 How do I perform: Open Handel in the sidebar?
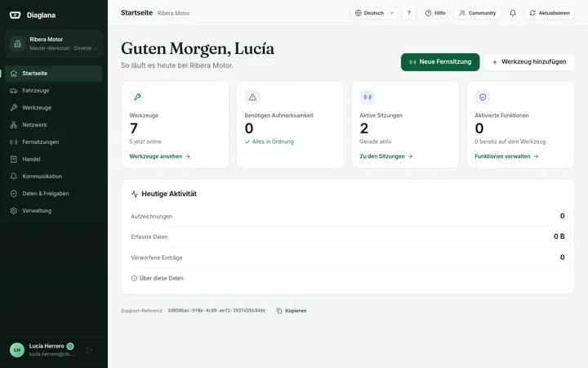pos(54,159)
